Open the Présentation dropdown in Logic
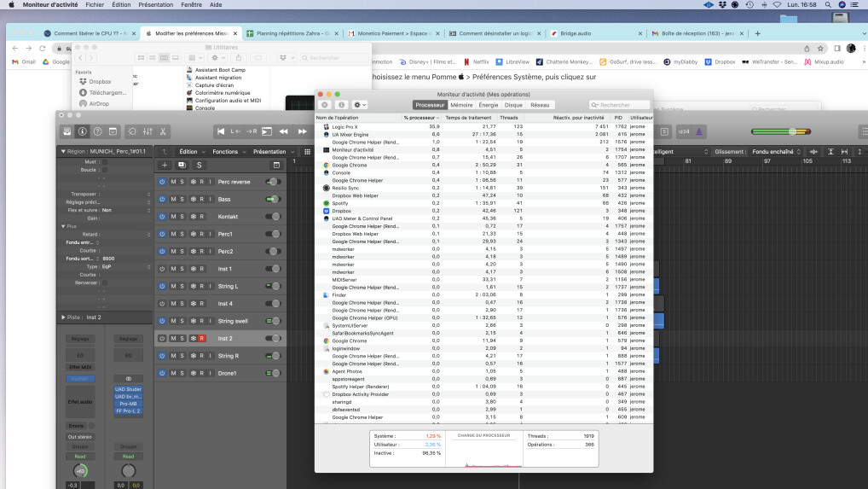Screen dimensions: 868x489 (x=274, y=151)
